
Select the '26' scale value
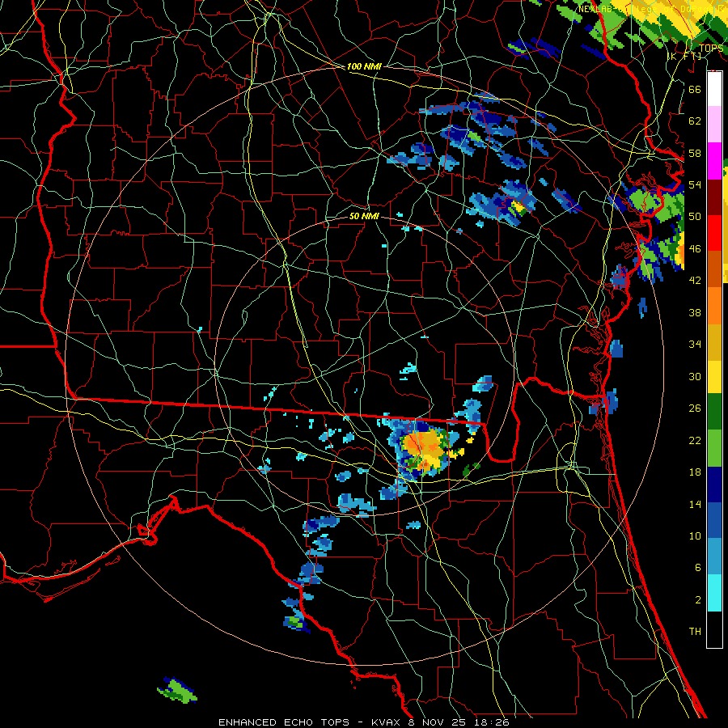tap(695, 408)
